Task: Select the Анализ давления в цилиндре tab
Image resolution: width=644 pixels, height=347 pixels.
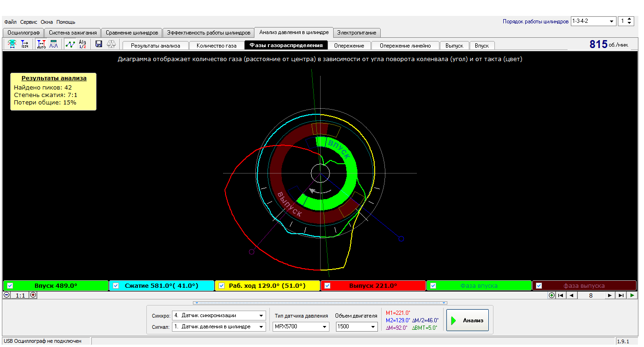Action: tap(294, 32)
